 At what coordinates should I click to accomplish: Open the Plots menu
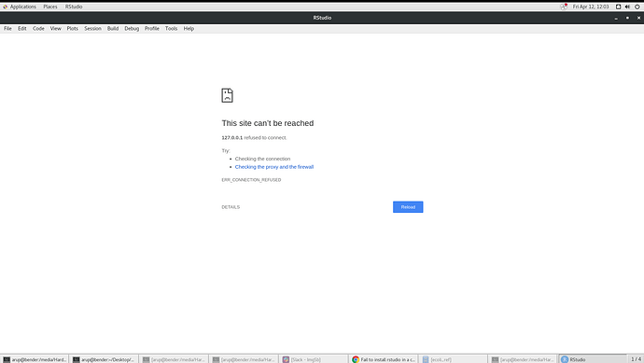coord(72,28)
